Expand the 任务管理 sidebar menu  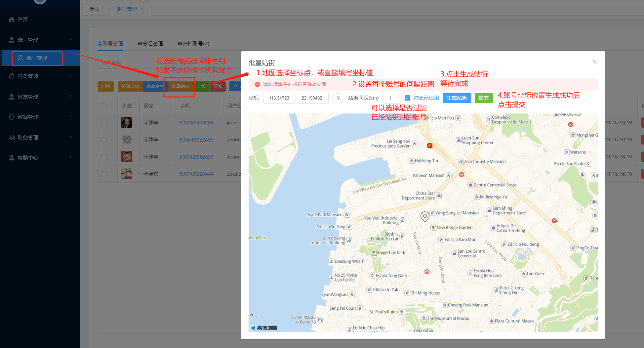point(40,76)
